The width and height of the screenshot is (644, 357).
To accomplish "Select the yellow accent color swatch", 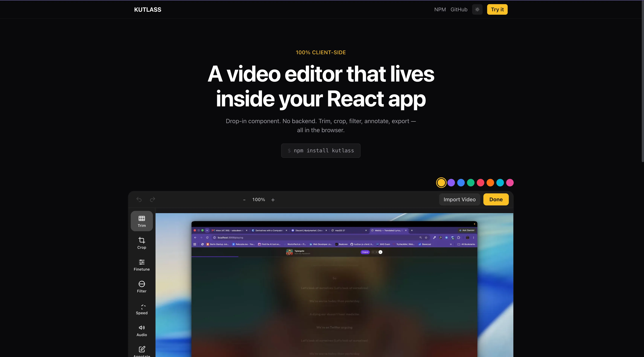I will click(441, 183).
